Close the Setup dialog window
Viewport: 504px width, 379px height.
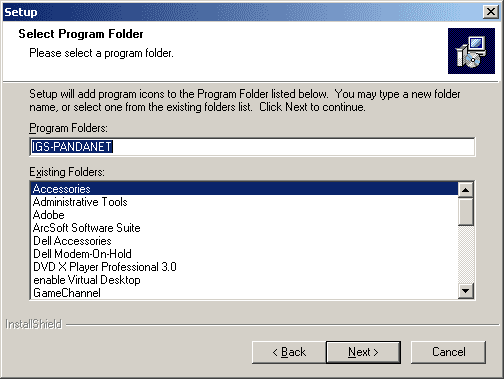tap(491, 12)
